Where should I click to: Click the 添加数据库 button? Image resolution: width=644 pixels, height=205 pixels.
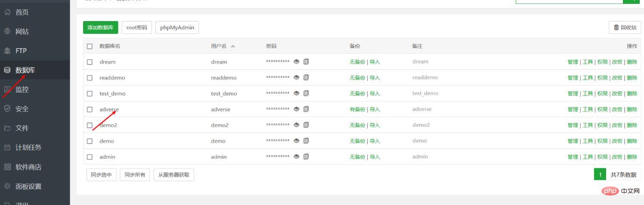point(100,28)
